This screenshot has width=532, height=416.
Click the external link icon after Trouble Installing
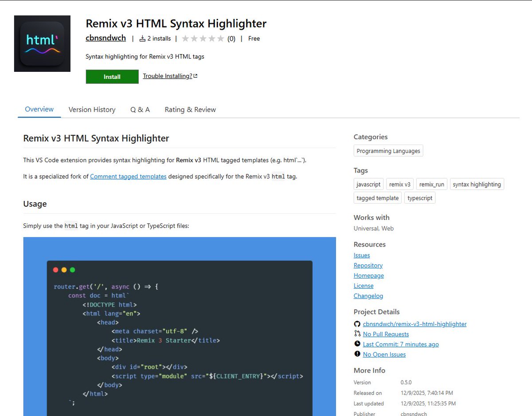[196, 76]
